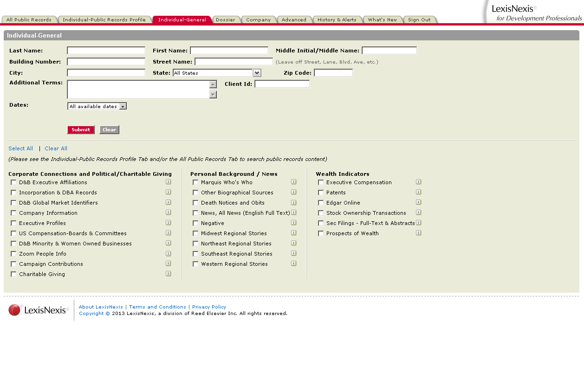Click the Sign Out tab
Viewport: 584px width, 392px height.
tap(419, 19)
